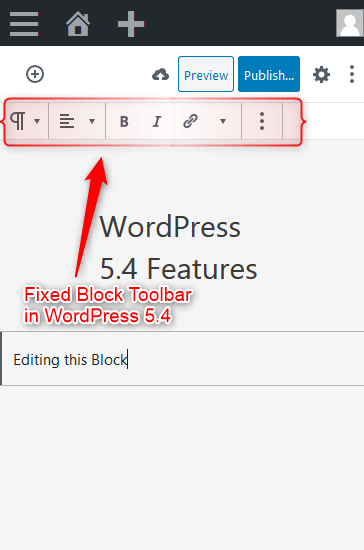Open the admin hamburger menu

pyautogui.click(x=24, y=24)
